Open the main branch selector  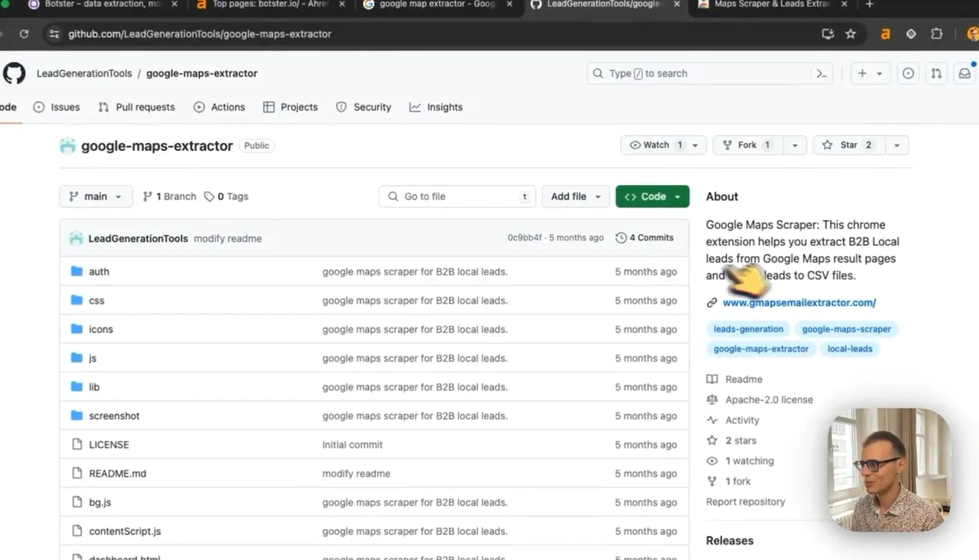(96, 197)
